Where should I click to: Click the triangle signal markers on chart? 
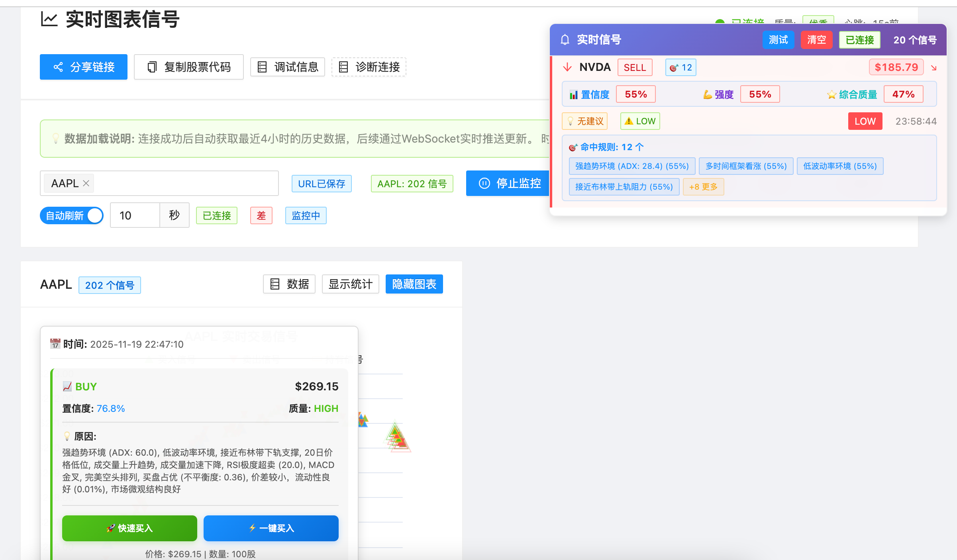tap(397, 437)
